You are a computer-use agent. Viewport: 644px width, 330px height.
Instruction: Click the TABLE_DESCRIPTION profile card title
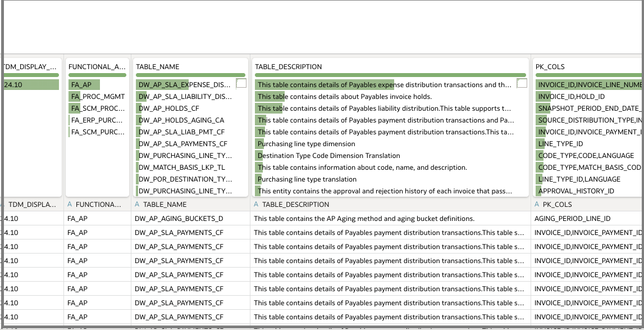[289, 67]
